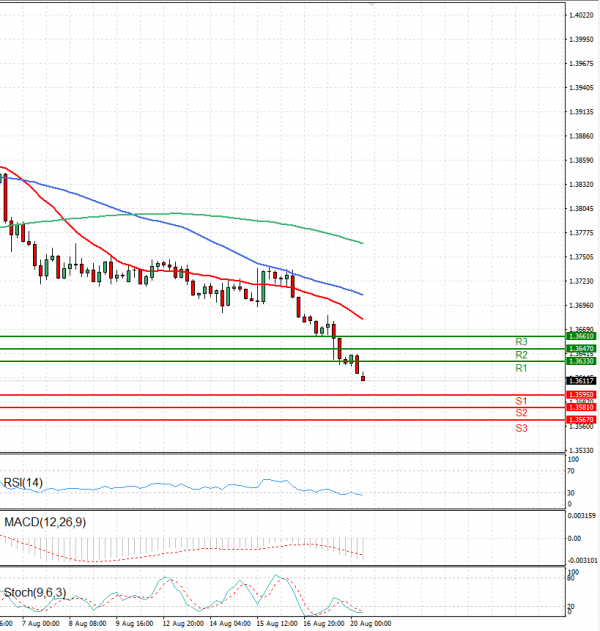
Task: Click the RSI scale value 30
Action: 571,493
